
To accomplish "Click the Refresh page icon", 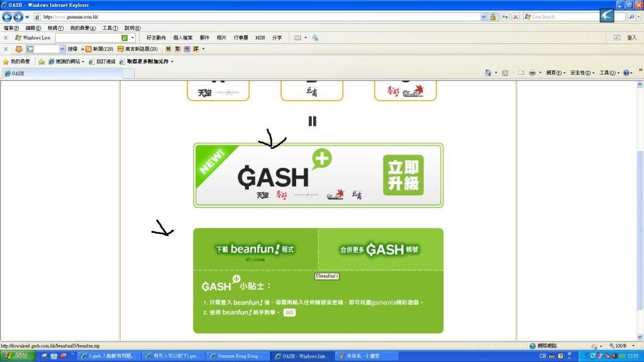I will 505,17.
